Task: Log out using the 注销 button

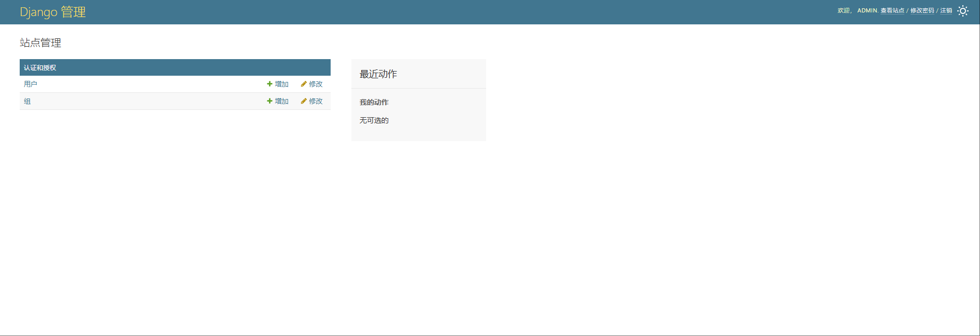Action: (946, 11)
